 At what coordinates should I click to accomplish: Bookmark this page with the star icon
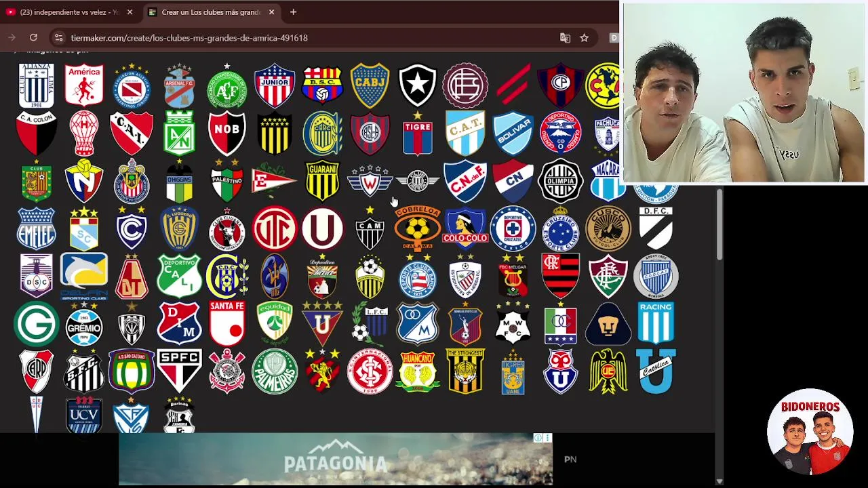(x=584, y=38)
